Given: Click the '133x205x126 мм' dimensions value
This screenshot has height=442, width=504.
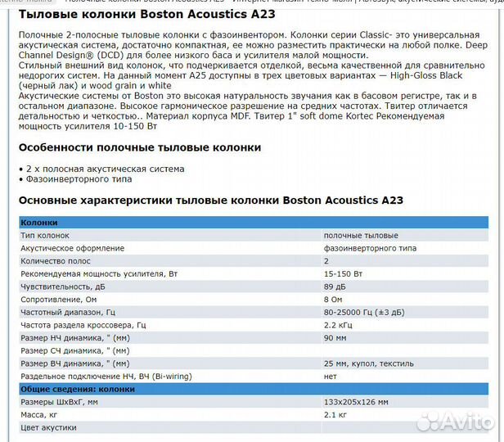Looking at the screenshot, I should pos(356,402).
